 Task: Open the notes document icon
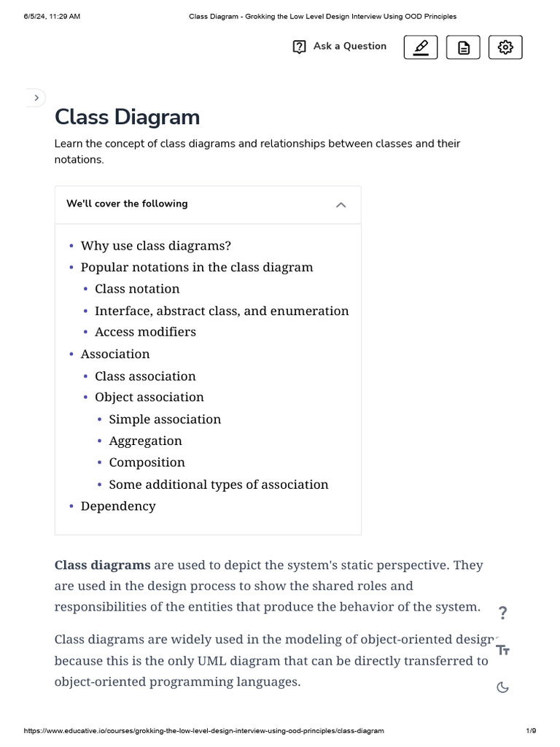[x=463, y=47]
